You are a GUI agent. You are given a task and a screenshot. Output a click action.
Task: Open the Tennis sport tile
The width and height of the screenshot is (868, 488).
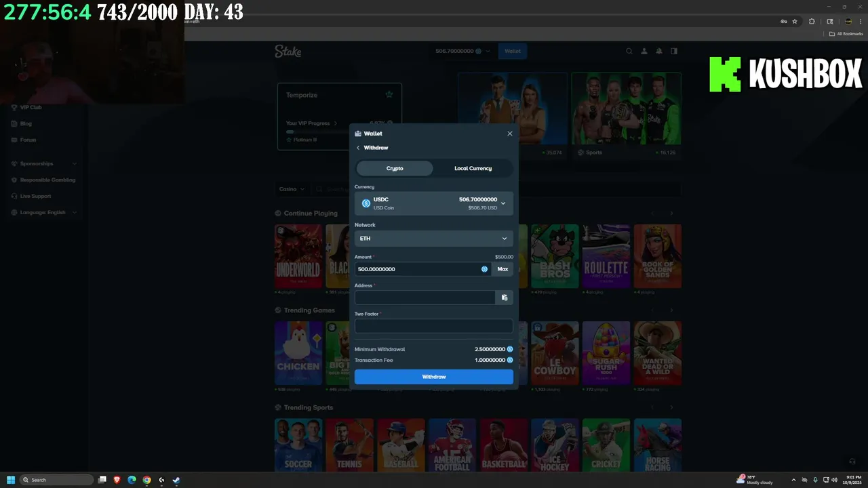pyautogui.click(x=349, y=445)
